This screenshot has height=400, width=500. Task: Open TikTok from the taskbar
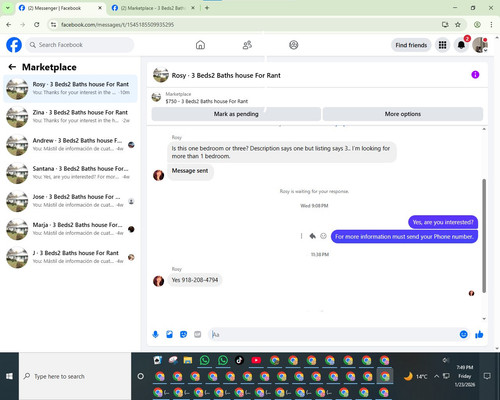click(x=239, y=360)
